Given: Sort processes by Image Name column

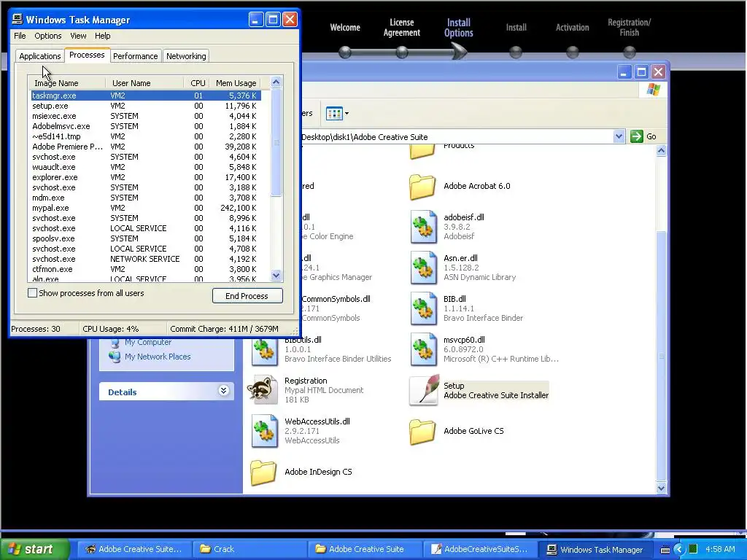Looking at the screenshot, I should 66,83.
